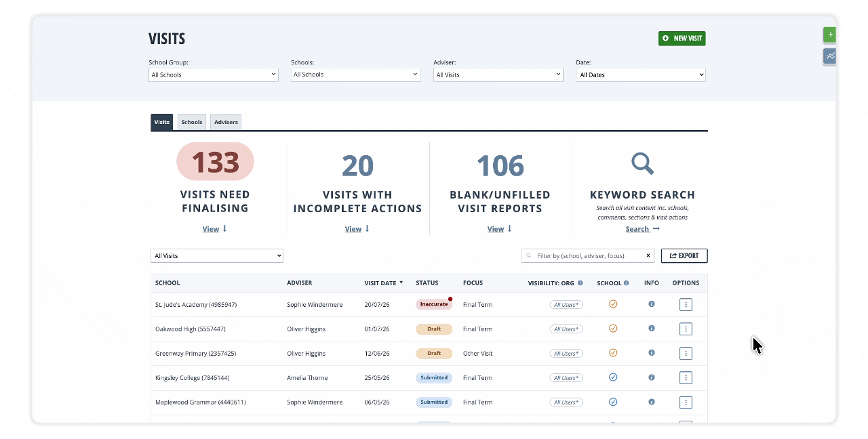Toggle school visibility check for Greenway Primary
The image size is (868, 439).
pyautogui.click(x=613, y=353)
